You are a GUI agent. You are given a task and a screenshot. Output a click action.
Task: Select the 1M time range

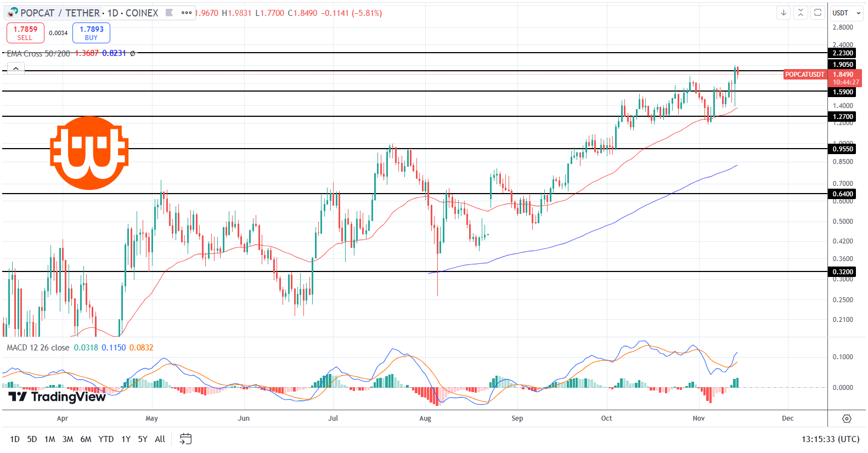(49, 439)
